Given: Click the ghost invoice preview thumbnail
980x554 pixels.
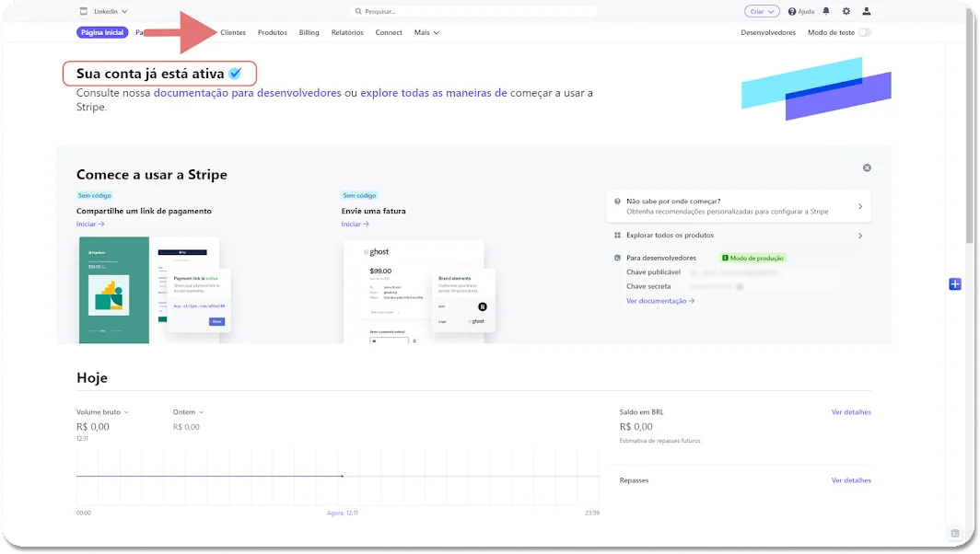Looking at the screenshot, I should tap(419, 292).
